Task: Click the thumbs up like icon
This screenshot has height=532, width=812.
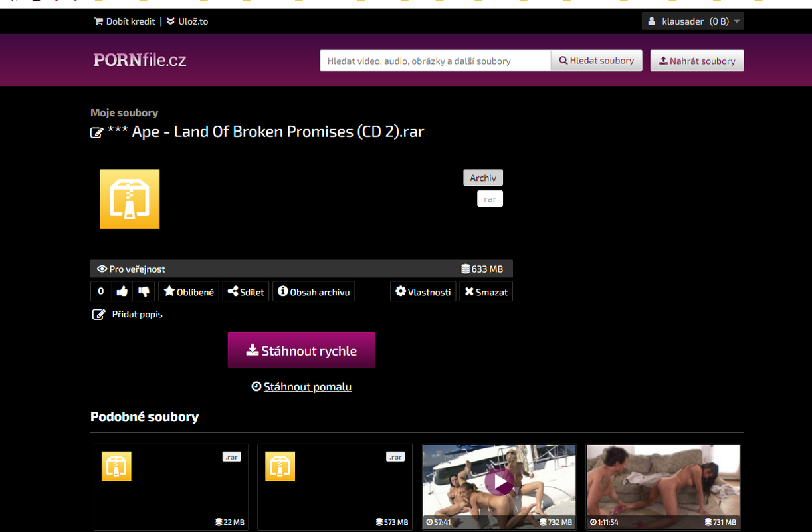Action: (122, 291)
